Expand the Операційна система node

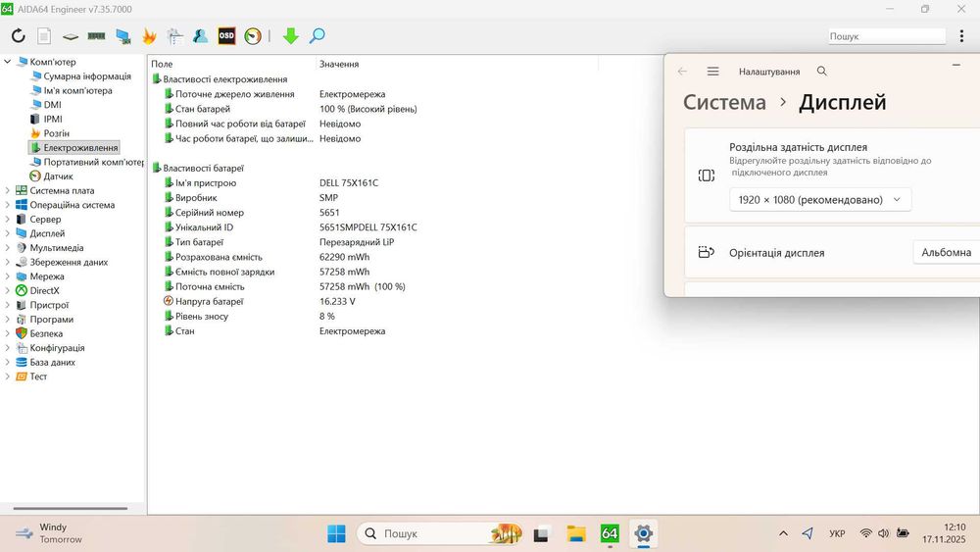click(8, 205)
